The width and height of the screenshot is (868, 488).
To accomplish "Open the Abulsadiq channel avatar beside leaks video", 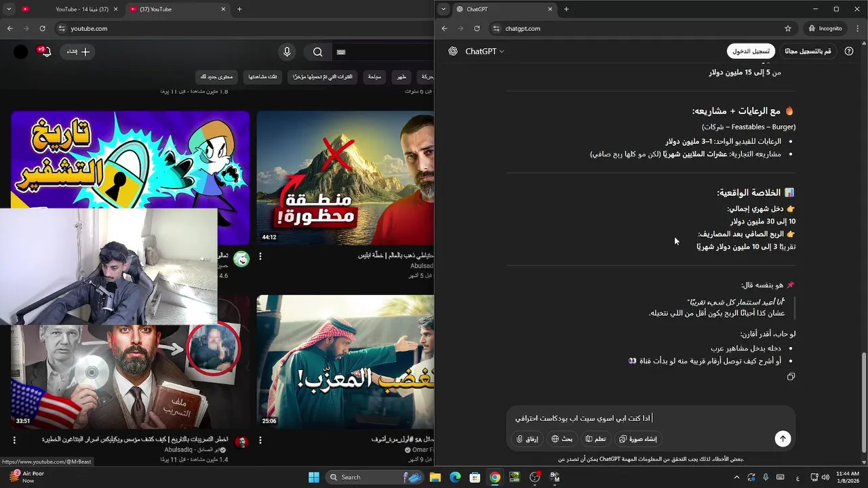I will (x=241, y=443).
